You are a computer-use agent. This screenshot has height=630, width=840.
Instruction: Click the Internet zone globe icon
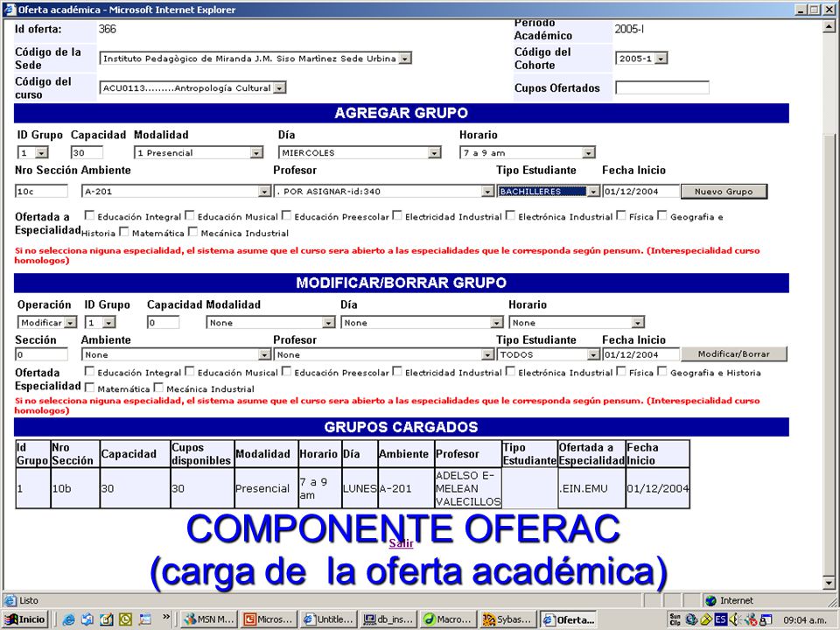pos(710,600)
